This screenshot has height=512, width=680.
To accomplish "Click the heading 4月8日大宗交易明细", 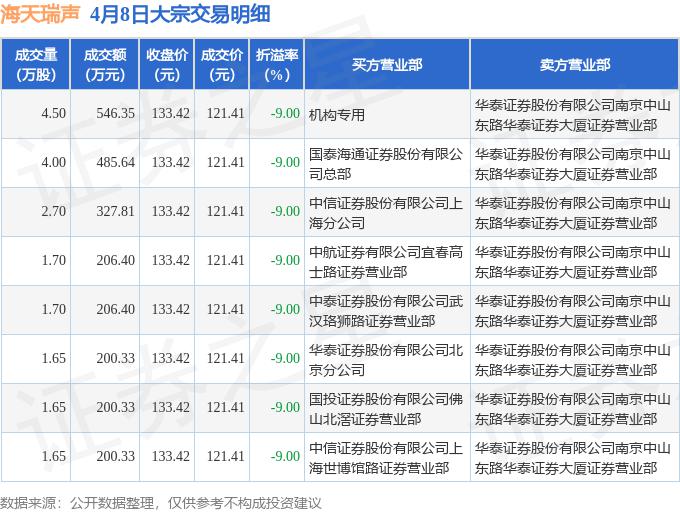I will (180, 14).
